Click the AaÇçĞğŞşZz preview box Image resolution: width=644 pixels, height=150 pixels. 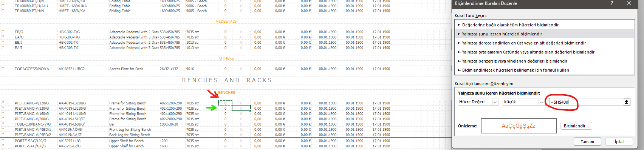pos(519,126)
